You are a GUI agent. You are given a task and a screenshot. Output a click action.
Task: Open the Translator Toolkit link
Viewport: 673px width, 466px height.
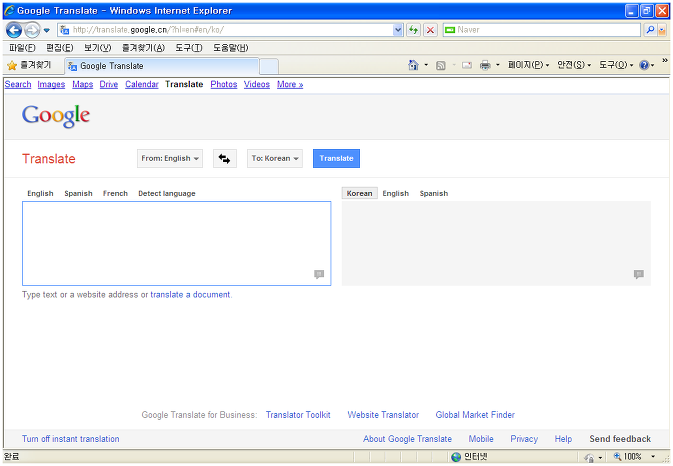(298, 415)
